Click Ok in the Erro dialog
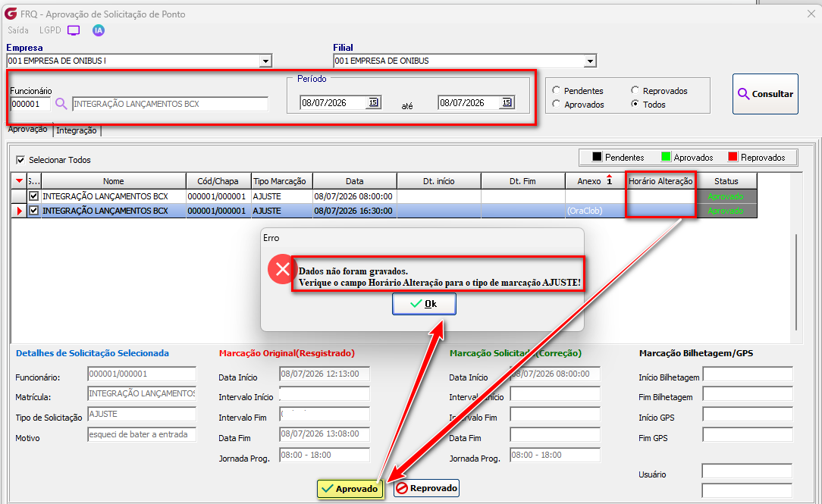The image size is (822, 504). click(x=424, y=304)
